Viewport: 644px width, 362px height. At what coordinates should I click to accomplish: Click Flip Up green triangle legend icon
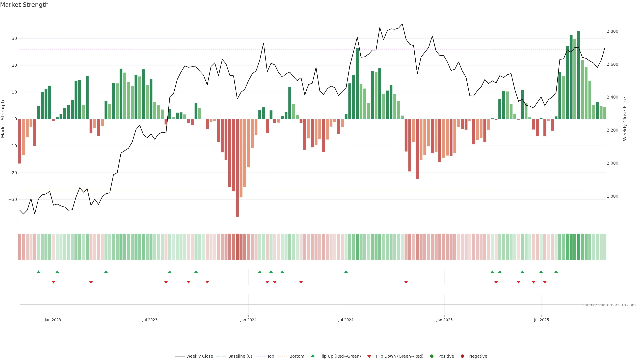(312, 356)
